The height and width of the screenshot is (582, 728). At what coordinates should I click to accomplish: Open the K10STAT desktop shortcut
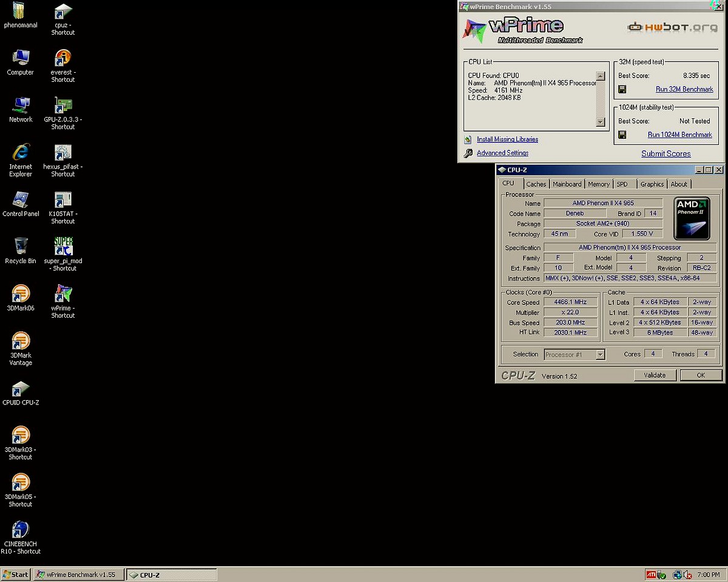click(63, 199)
